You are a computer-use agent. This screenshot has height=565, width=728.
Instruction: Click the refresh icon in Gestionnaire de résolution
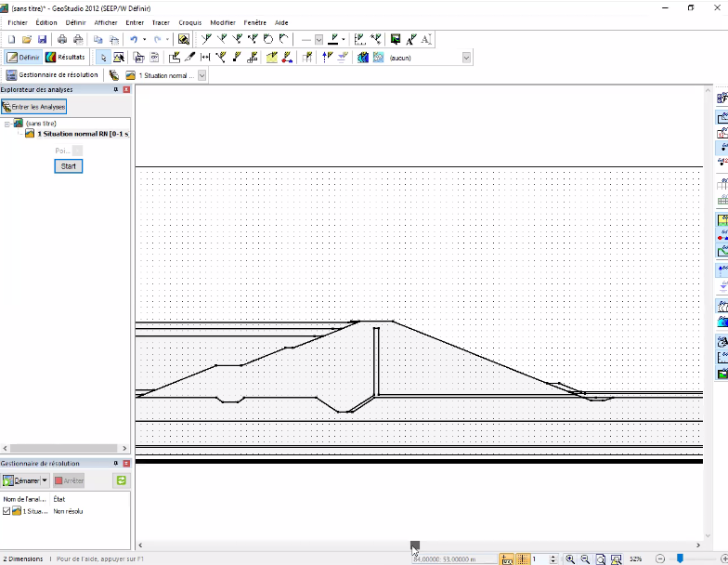(121, 480)
